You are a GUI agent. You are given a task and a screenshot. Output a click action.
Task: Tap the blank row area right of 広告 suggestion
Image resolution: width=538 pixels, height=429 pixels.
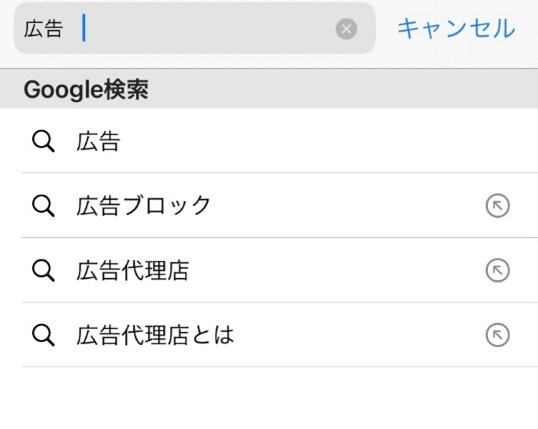coord(326,141)
